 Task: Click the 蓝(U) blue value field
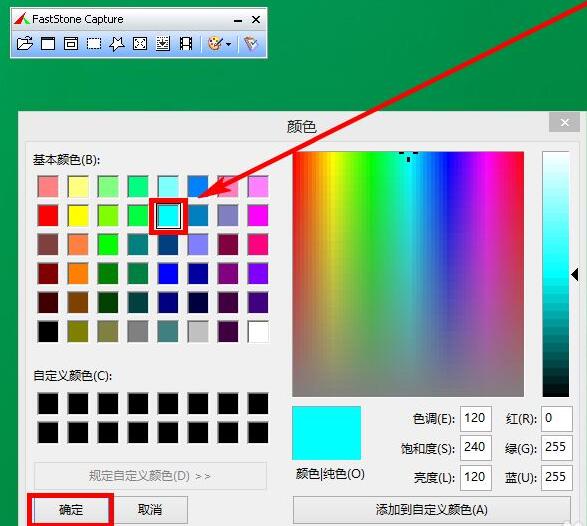557,477
